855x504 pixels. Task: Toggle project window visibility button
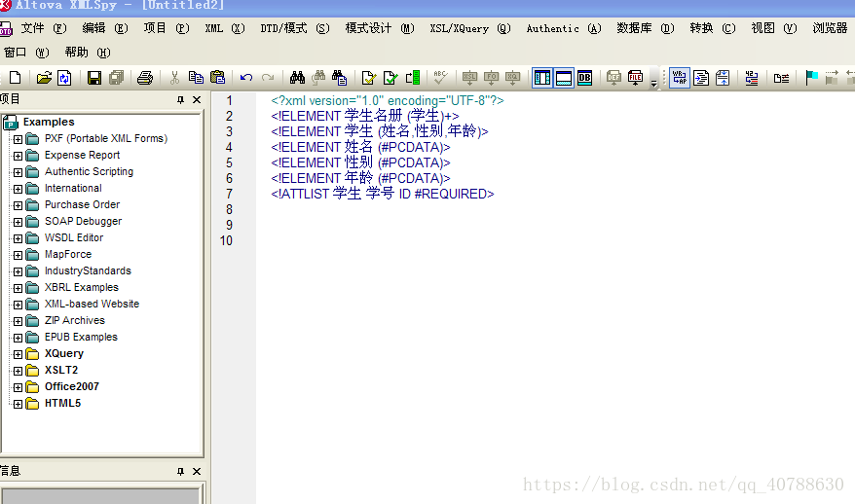click(542, 78)
